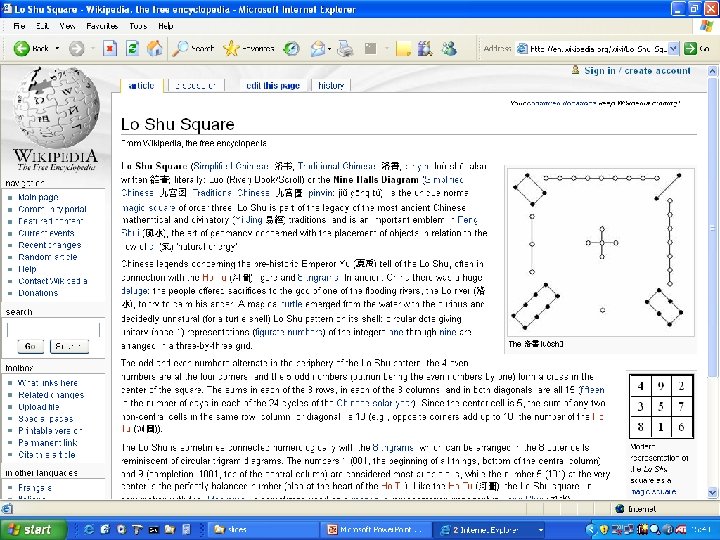
Task: Click the Stop loading icon
Action: pos(110,48)
